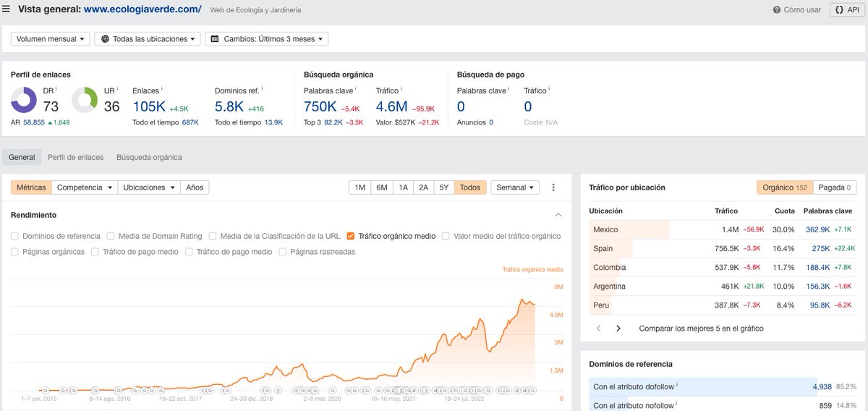Select the Años chart mode
Viewport: 868px width, 411px height.
tap(195, 187)
